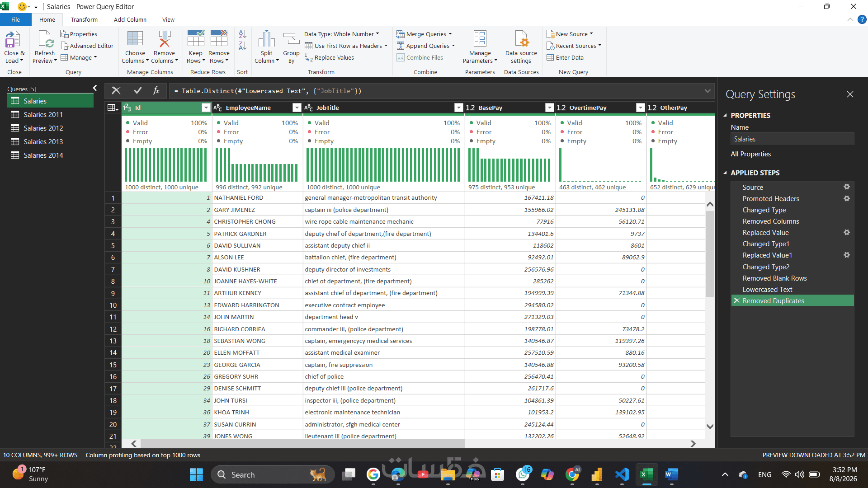Viewport: 868px width, 488px height.
Task: Open the Data Type: Whole Number dropdown
Action: (342, 34)
